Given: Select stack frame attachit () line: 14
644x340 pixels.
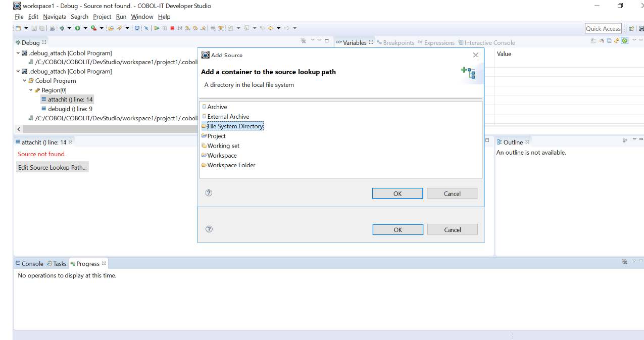Looking at the screenshot, I should coord(67,100).
